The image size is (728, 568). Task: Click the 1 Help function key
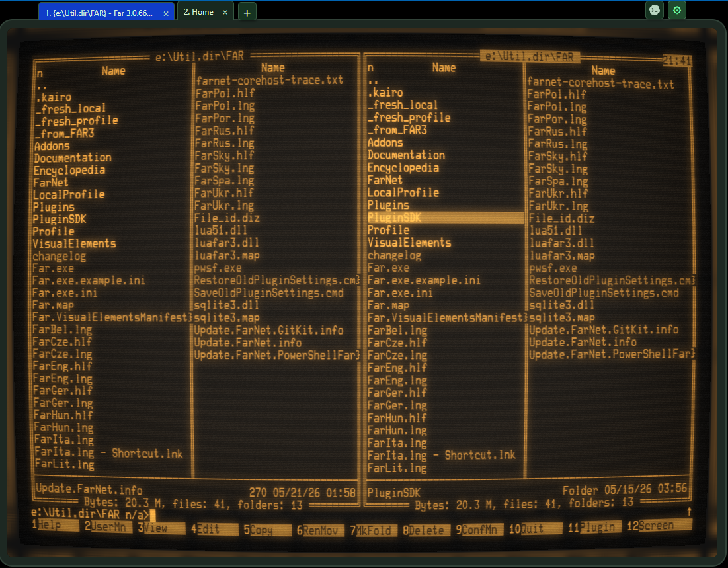point(56,525)
